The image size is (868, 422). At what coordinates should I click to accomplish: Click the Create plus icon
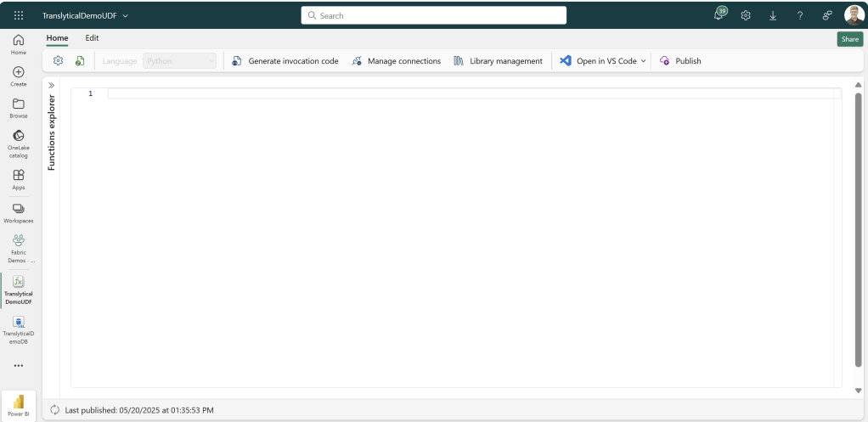click(x=19, y=76)
